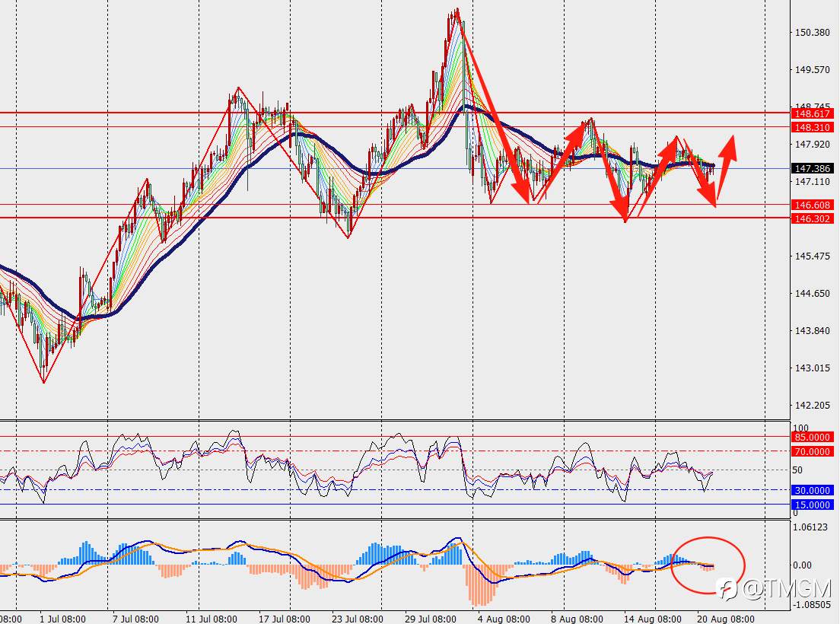Click the 144.650 price axis value
The height and width of the screenshot is (624, 840).
pyautogui.click(x=812, y=294)
